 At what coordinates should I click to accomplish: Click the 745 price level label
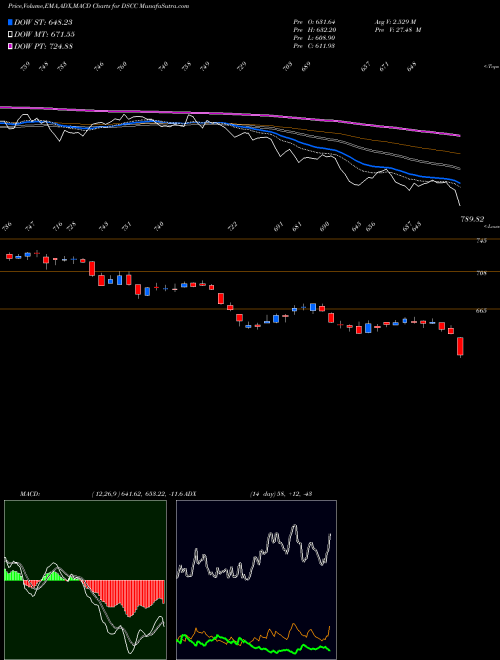click(x=482, y=241)
